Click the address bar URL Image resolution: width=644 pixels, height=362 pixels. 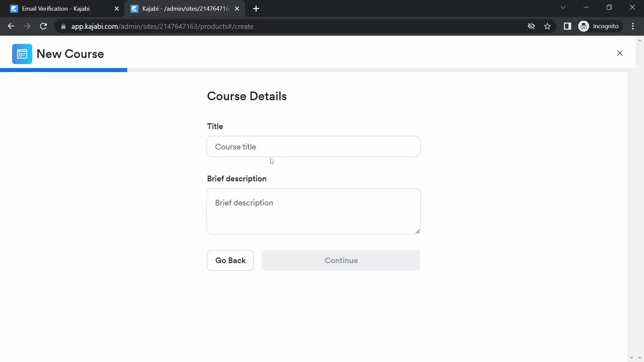click(162, 26)
